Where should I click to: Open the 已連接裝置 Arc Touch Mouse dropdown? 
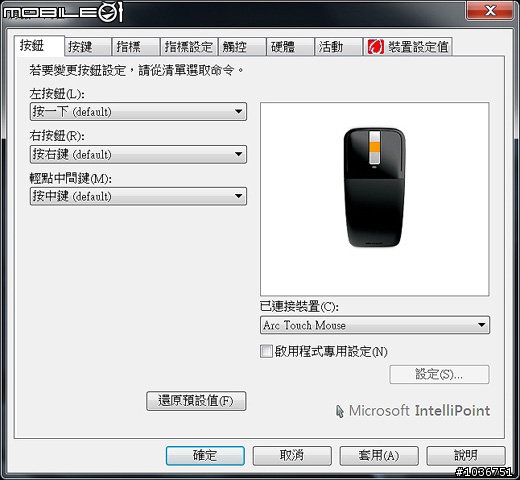375,325
